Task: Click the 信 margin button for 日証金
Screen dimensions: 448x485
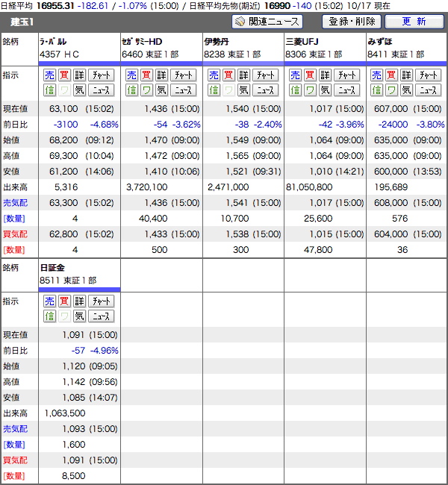Action: pyautogui.click(x=49, y=316)
